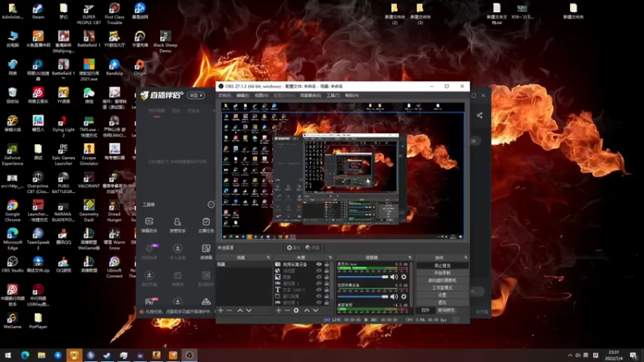Toggle lock on 视频采集设备 source
Viewport: 644px width, 362px height.
(x=327, y=265)
